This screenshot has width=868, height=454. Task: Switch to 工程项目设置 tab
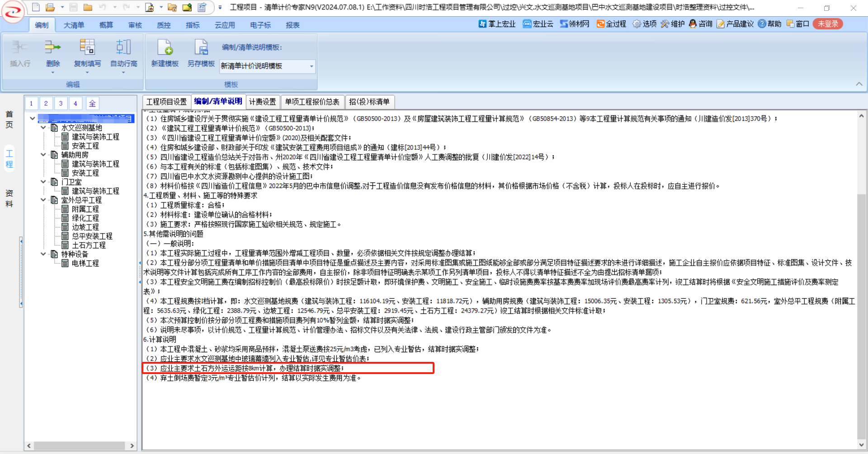(166, 102)
